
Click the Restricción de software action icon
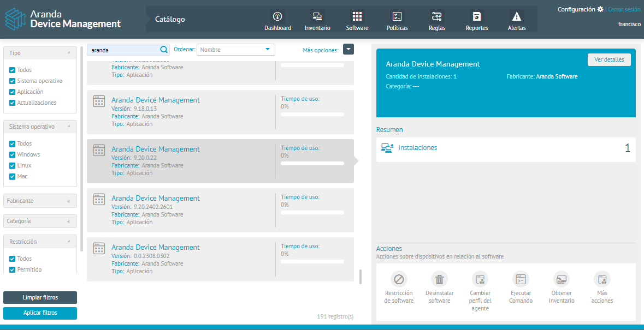tap(398, 279)
